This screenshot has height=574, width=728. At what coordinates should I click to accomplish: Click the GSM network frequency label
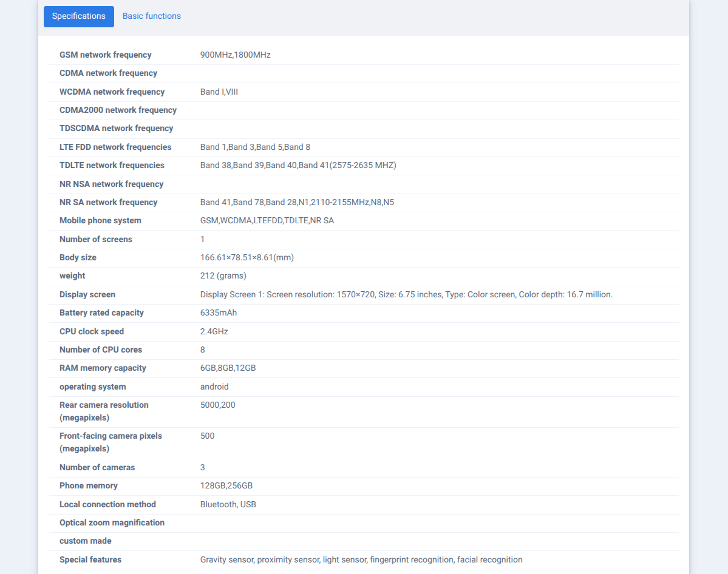point(105,55)
